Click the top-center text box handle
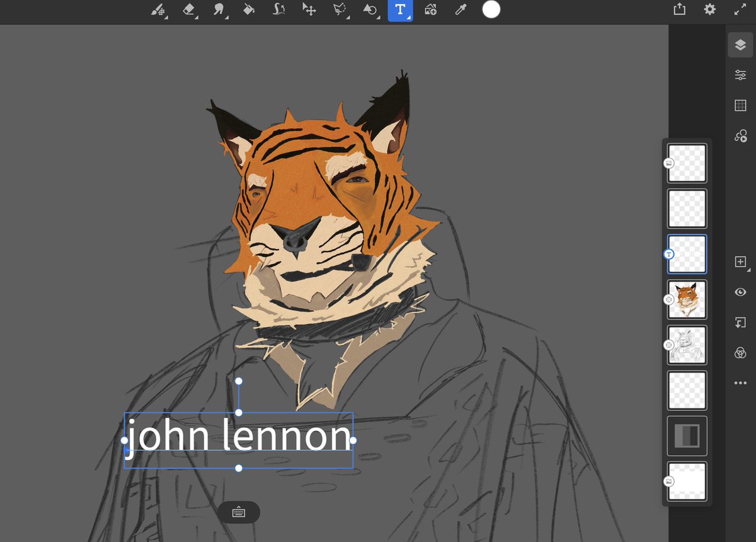 tap(239, 412)
